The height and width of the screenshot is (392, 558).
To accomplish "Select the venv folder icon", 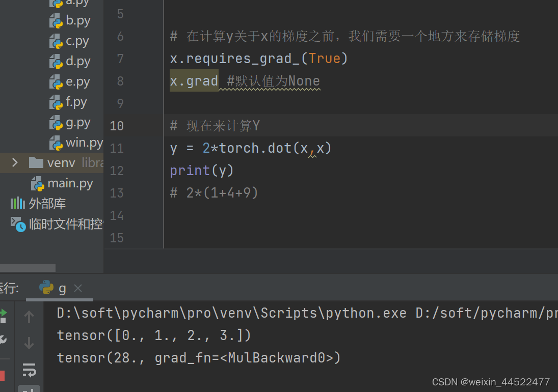I will [36, 163].
